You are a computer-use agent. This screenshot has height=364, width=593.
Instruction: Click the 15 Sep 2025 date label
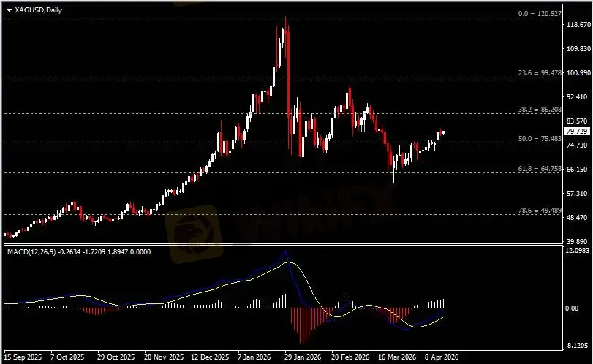[23, 357]
